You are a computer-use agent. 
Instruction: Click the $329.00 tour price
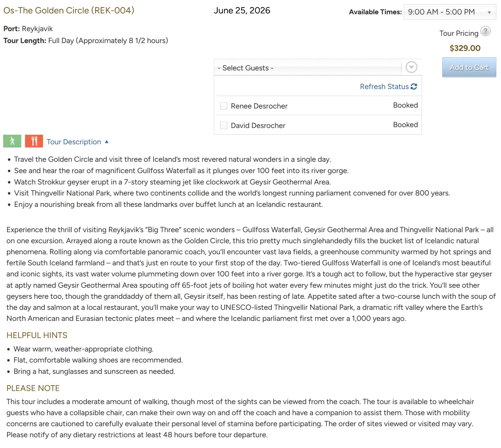click(x=465, y=48)
